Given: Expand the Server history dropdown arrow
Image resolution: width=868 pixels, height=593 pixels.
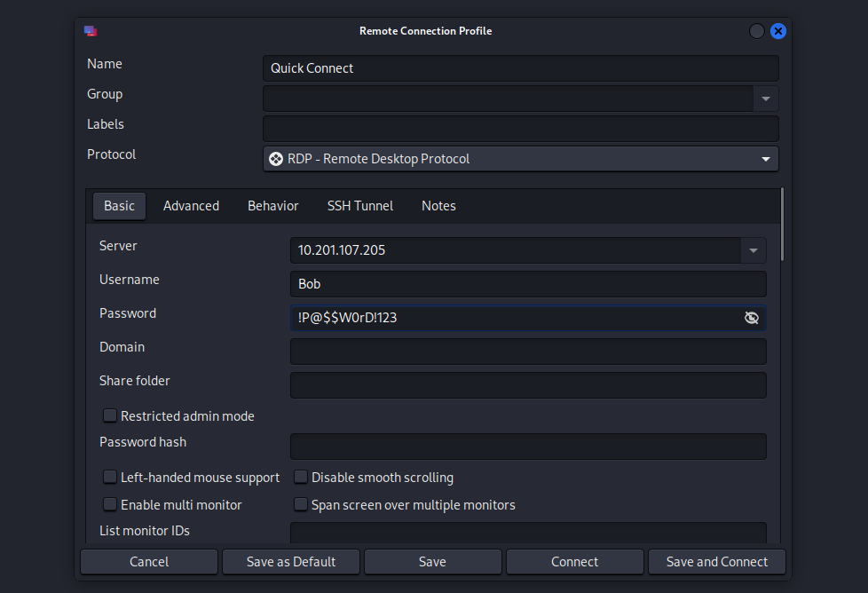Looking at the screenshot, I should pyautogui.click(x=754, y=250).
